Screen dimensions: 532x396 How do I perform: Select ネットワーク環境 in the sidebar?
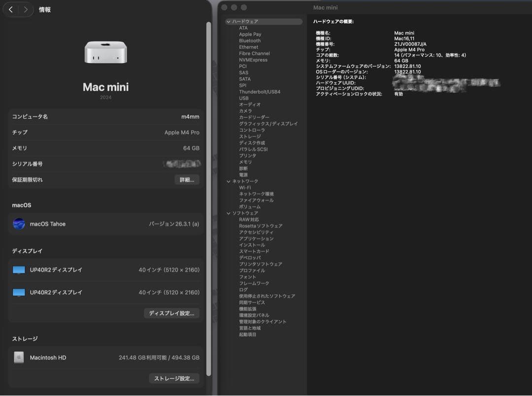coord(256,194)
